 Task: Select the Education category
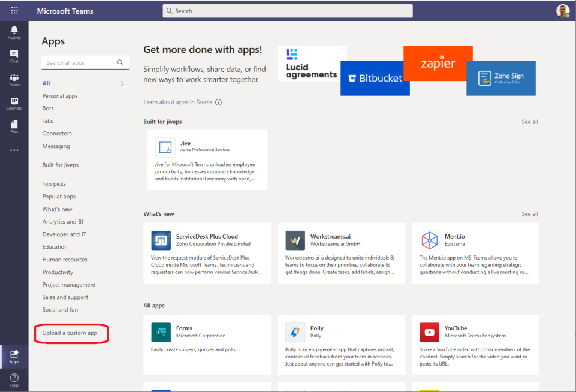coord(55,246)
